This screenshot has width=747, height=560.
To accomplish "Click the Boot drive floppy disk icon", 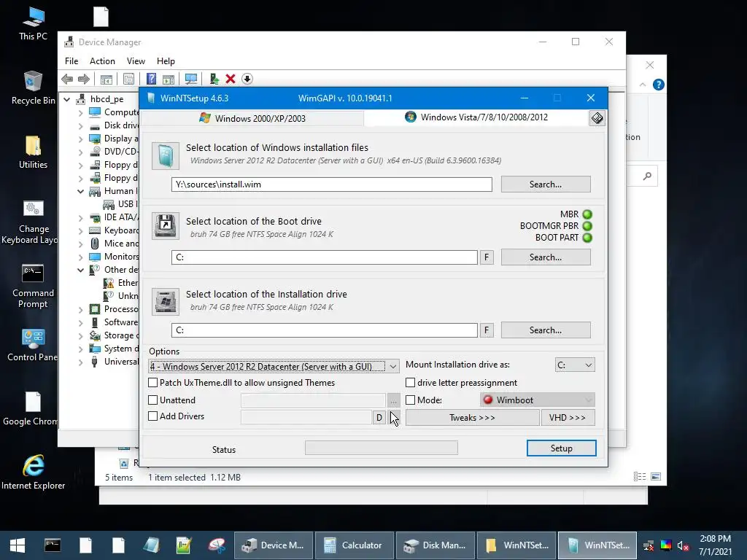I will click(x=166, y=226).
